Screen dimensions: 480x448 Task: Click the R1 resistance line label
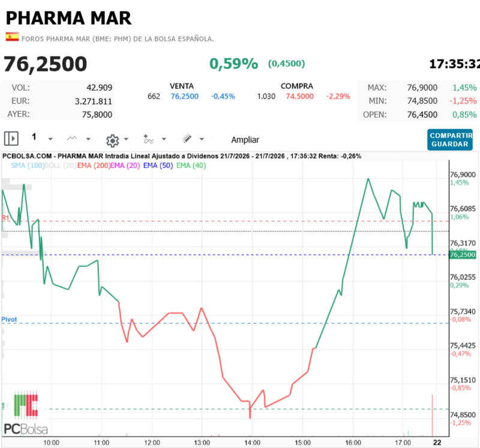pyautogui.click(x=5, y=218)
